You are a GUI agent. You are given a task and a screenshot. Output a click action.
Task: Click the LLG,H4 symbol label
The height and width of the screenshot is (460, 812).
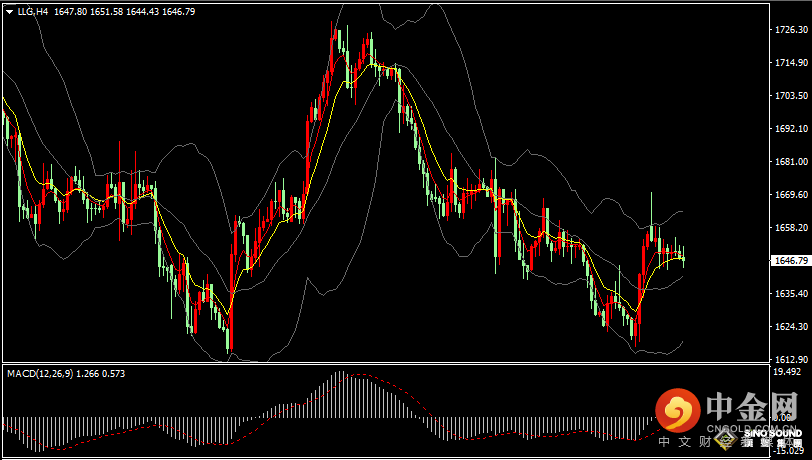click(33, 11)
